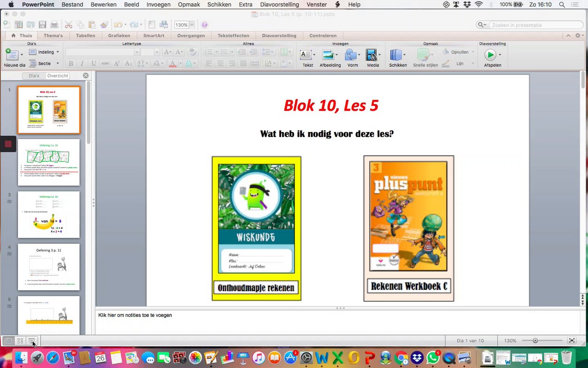Toggle Subscript formatting
Image resolution: width=588 pixels, height=368 pixels.
point(128,63)
